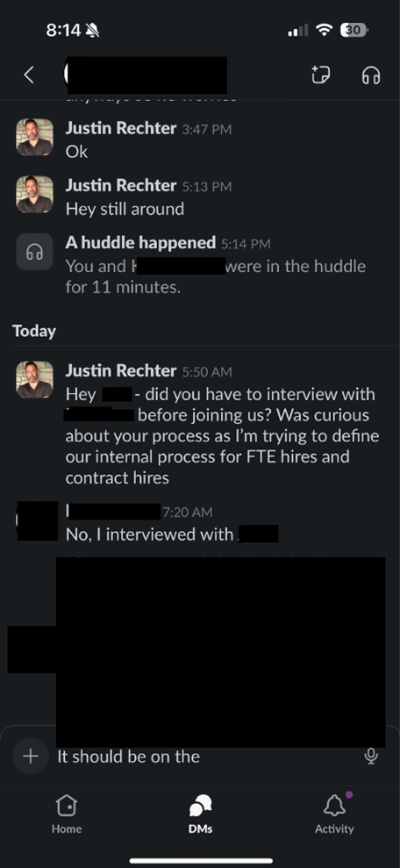Open Justin Rechter's avatar at 3:47 PM
The image size is (400, 868).
(34, 137)
